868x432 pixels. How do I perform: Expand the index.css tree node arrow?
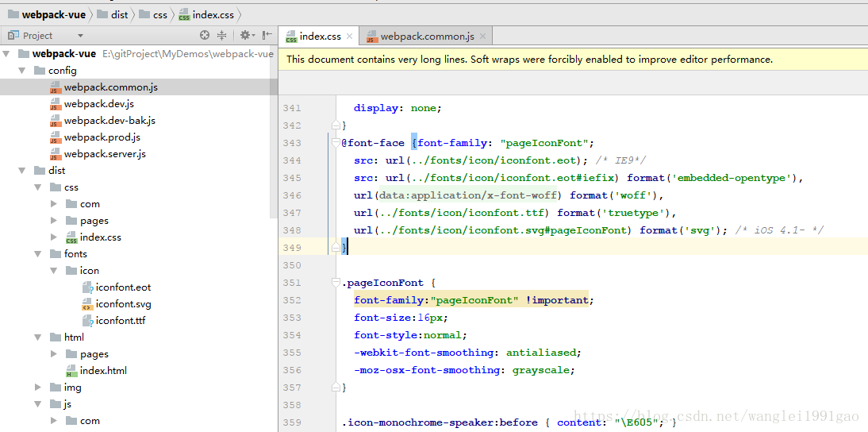coord(54,237)
